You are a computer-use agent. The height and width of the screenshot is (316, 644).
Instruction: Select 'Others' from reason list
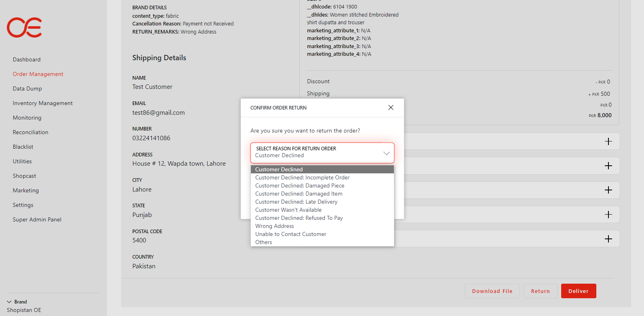pyautogui.click(x=263, y=242)
